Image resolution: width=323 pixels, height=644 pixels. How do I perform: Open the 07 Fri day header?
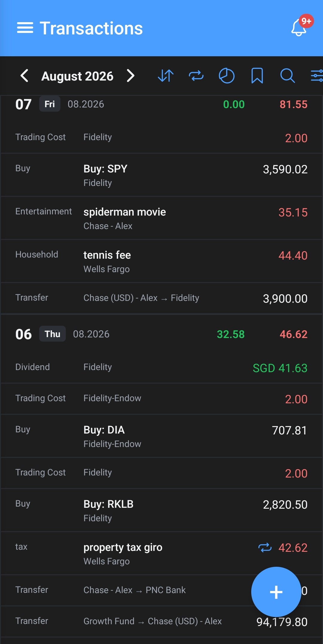(161, 104)
